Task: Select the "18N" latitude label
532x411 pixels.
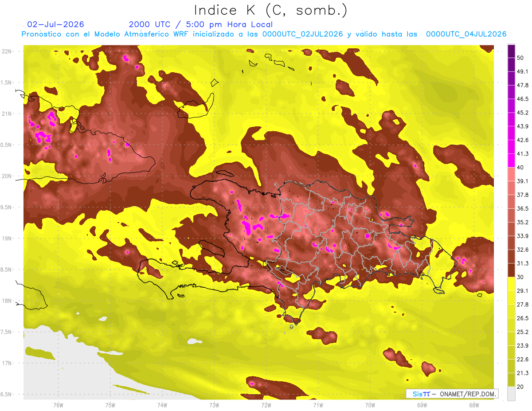Action: [8, 301]
